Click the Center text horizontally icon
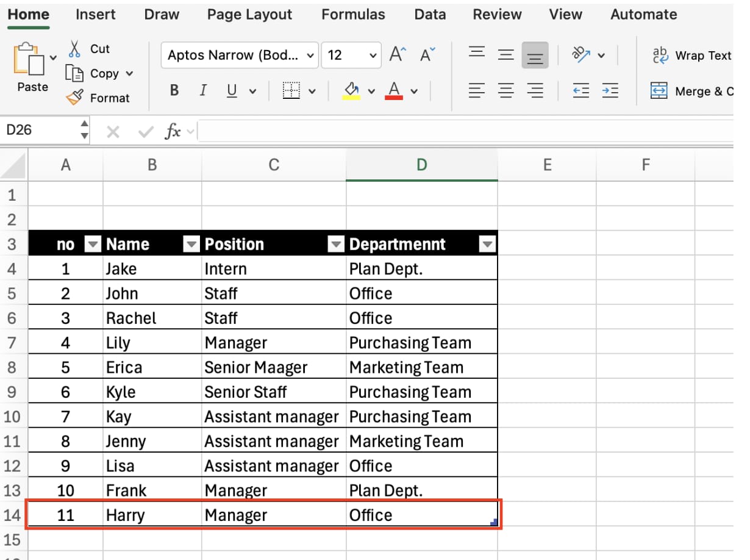 point(505,91)
